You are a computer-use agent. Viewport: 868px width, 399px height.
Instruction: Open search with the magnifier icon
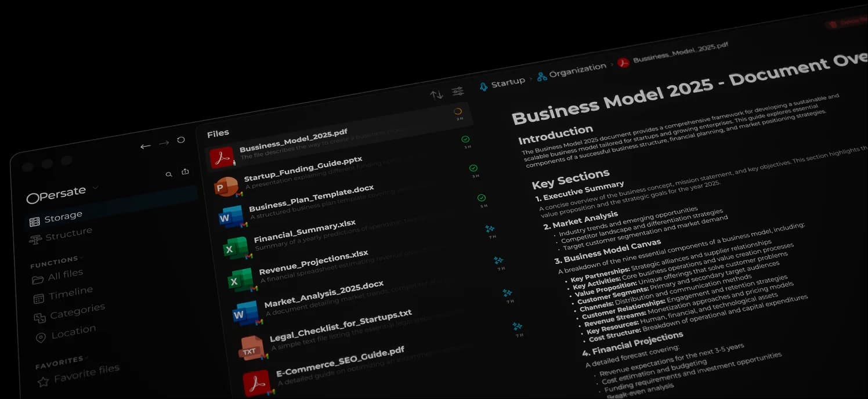tap(169, 174)
